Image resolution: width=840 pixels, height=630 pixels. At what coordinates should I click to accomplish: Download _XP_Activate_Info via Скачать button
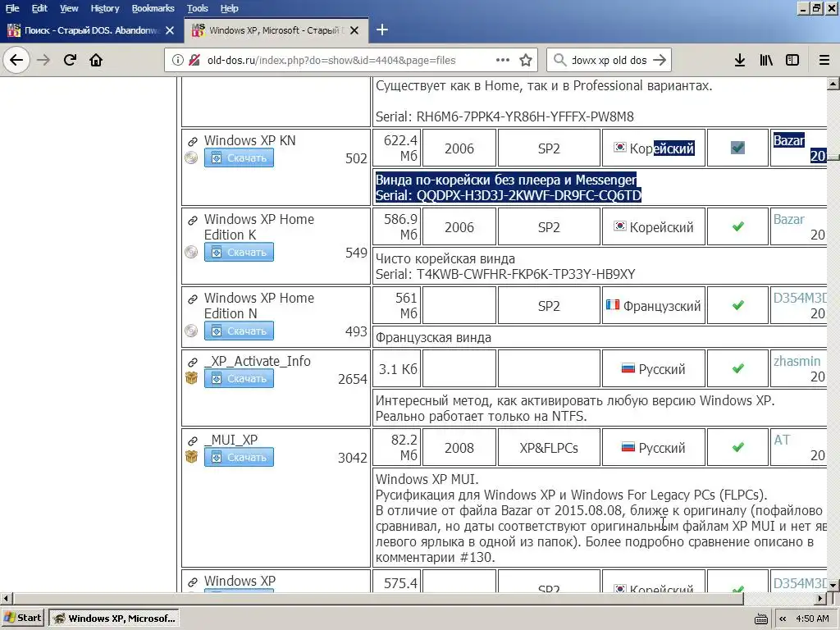tap(239, 378)
